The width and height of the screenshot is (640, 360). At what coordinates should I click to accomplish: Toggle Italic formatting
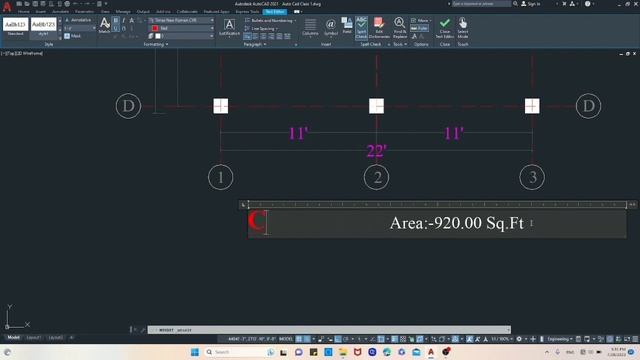[x=124, y=20]
